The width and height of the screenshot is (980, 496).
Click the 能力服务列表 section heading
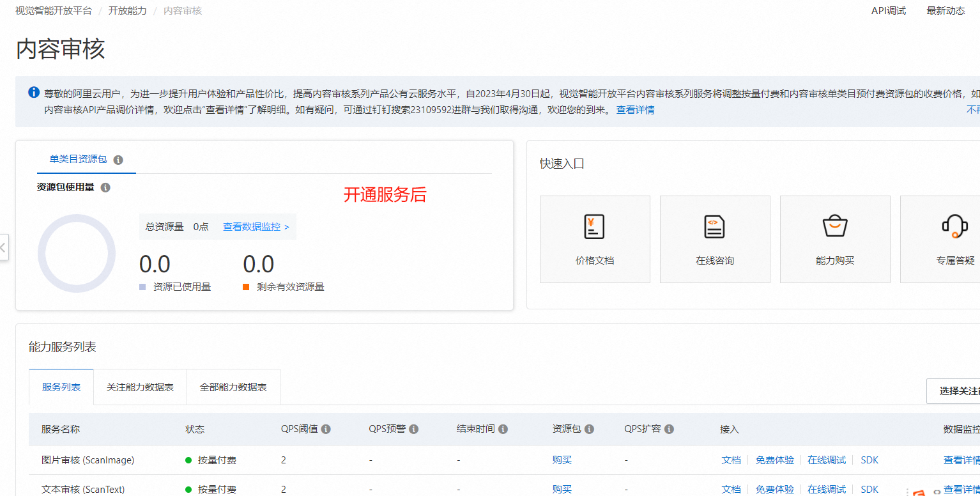coord(63,346)
